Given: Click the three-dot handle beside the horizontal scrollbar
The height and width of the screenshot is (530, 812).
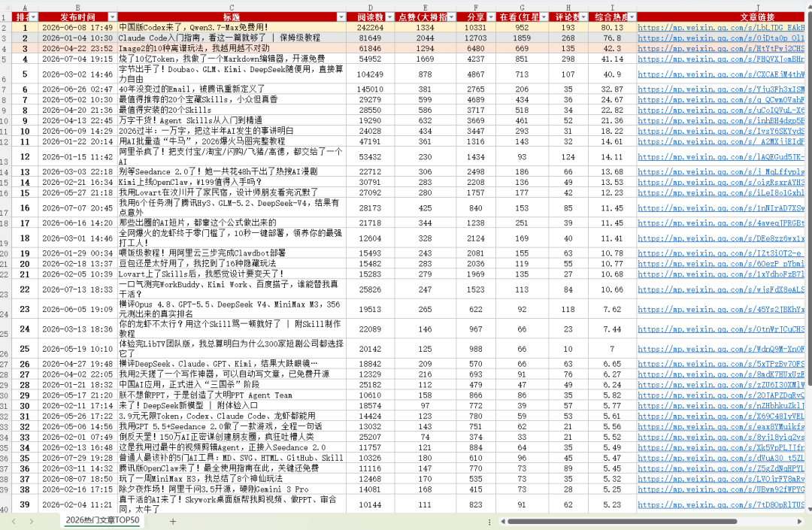Looking at the screenshot, I should (489, 522).
